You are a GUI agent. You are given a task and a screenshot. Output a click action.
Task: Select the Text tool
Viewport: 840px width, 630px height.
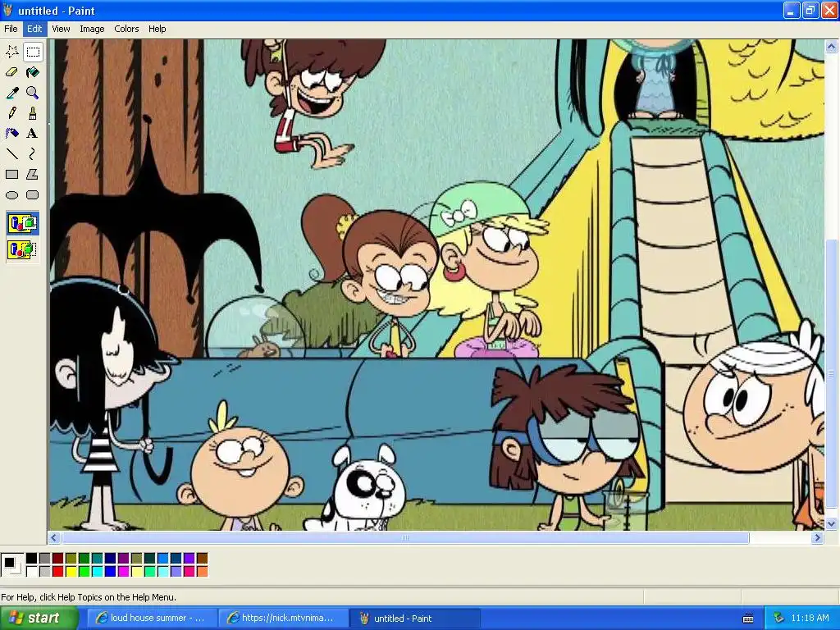33,134
